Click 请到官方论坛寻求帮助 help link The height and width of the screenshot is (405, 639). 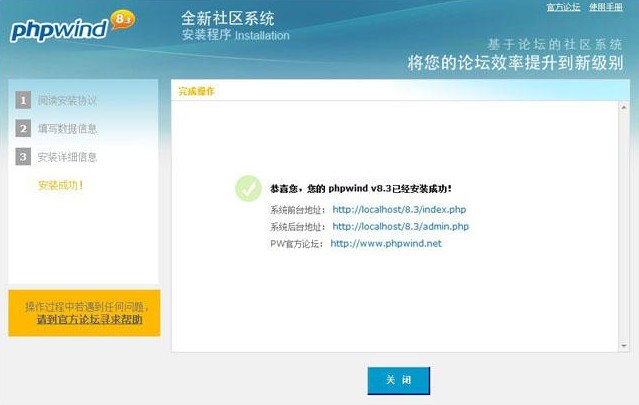click(90, 319)
